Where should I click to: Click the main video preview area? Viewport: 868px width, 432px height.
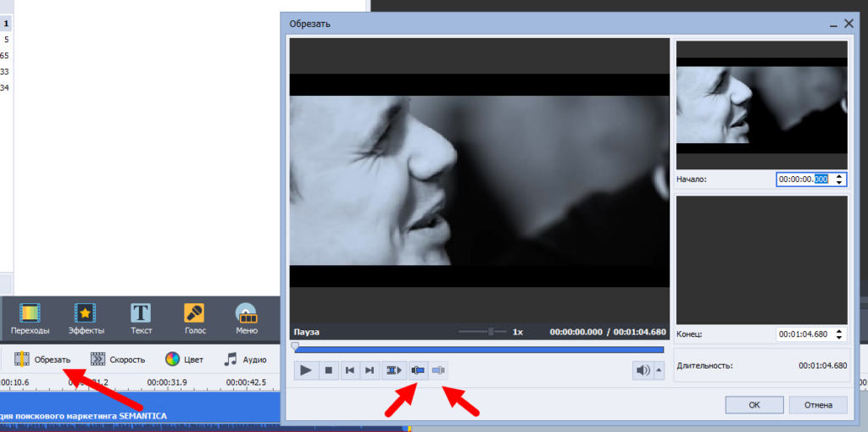coord(480,180)
